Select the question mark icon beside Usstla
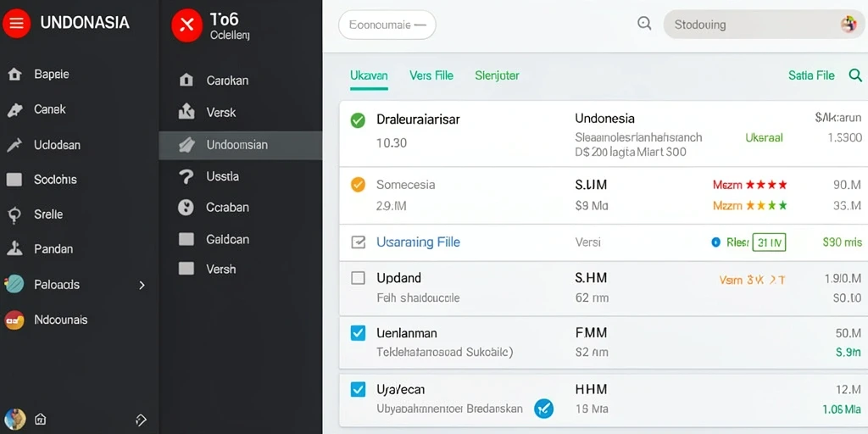The width and height of the screenshot is (868, 434). [x=186, y=176]
